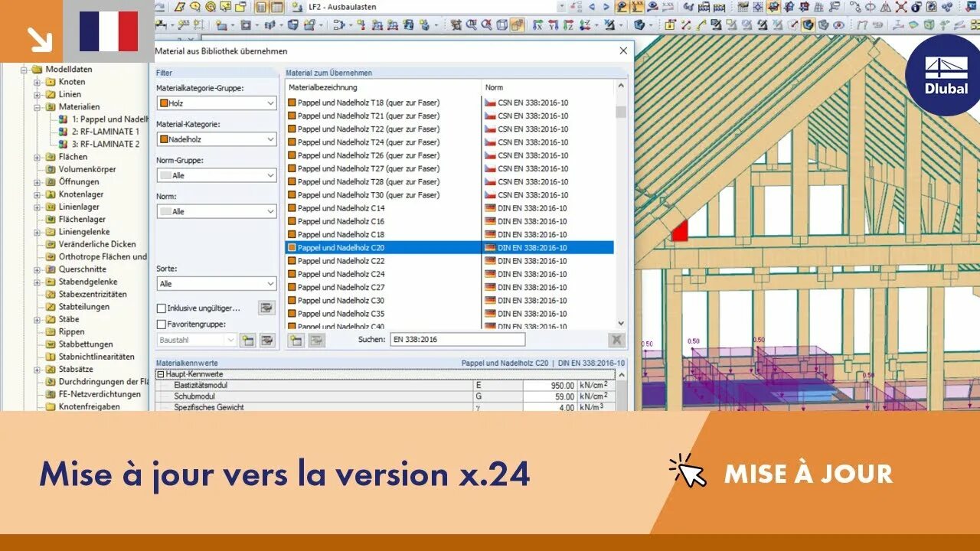Viewport: 980px width, 551px height.
Task: Expand the Querschnitte tree node
Action: [37, 269]
